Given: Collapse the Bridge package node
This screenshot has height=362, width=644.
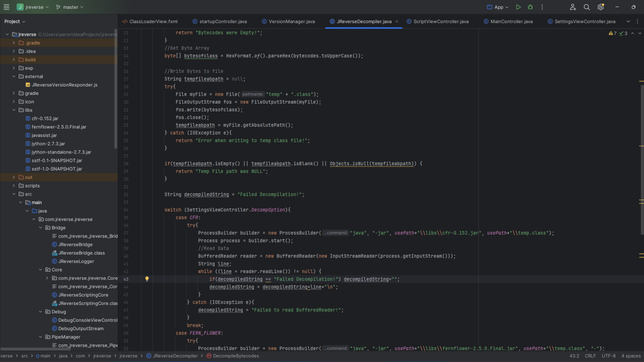Looking at the screenshot, I should click(41, 228).
